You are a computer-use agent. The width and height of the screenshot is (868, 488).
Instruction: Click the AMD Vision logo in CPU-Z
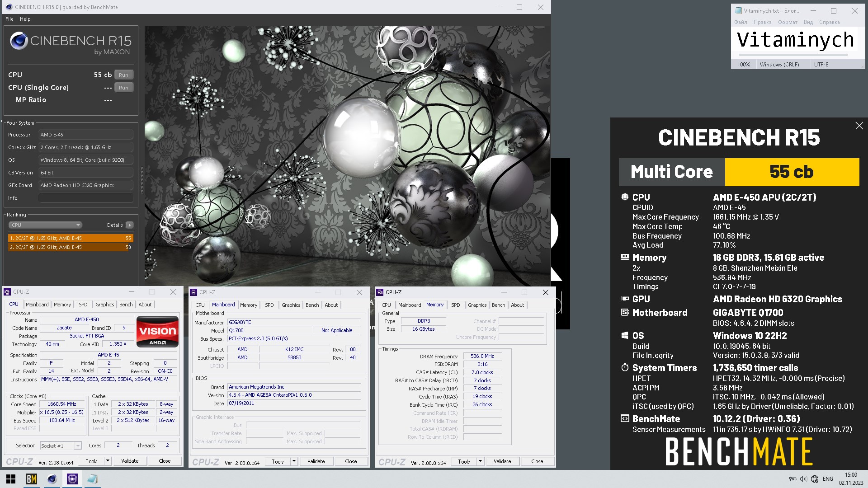[157, 332]
